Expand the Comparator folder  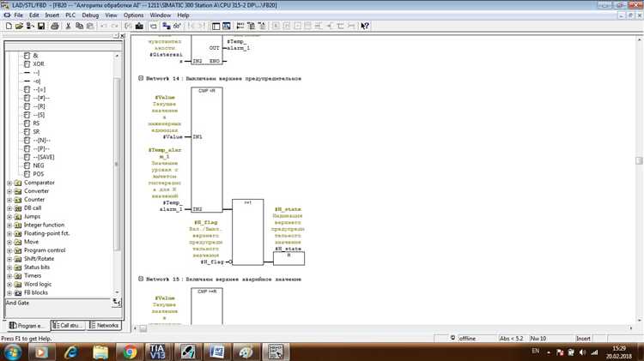(x=9, y=183)
